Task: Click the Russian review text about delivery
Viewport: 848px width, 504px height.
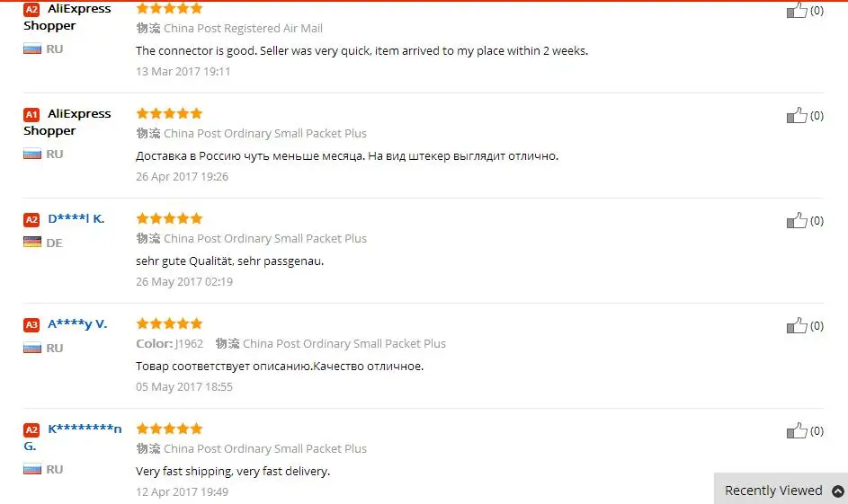Action: coord(347,155)
